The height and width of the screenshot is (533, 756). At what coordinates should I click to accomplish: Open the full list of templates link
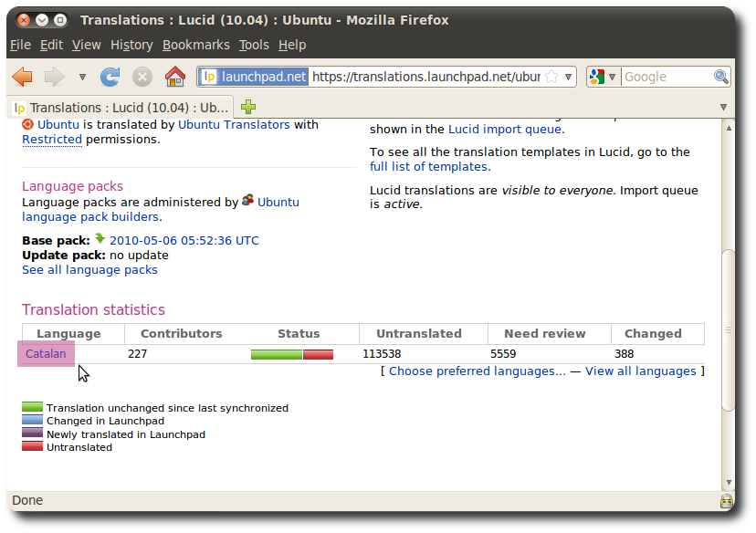click(428, 167)
